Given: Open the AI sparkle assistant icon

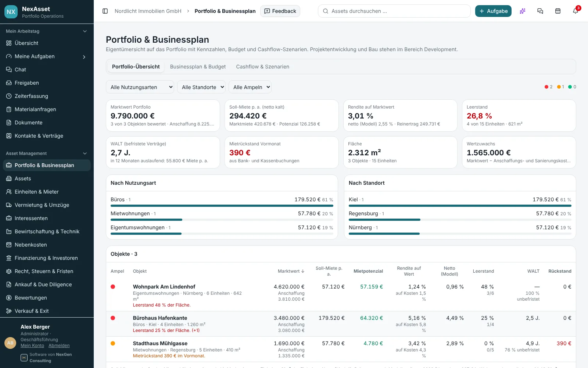Looking at the screenshot, I should 523,11.
